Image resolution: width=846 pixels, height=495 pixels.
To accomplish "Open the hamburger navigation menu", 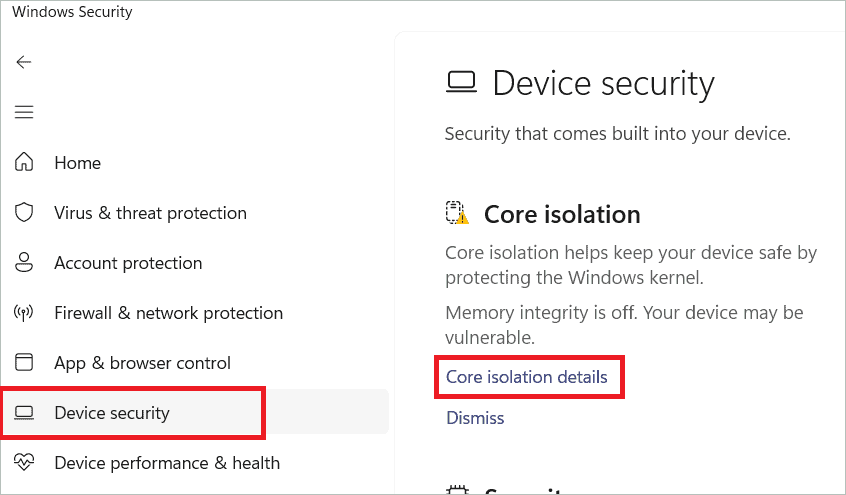I will coord(24,112).
